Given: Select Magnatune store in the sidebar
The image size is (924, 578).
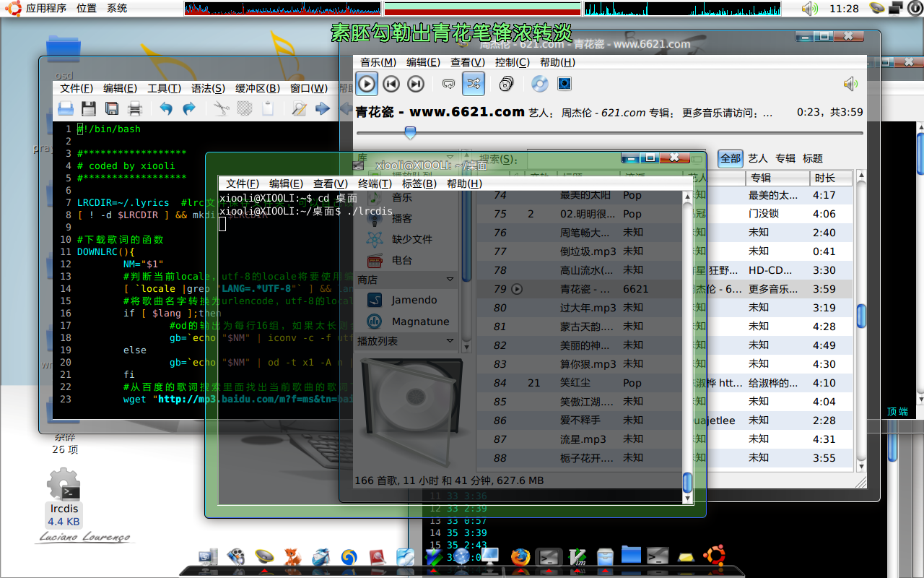Looking at the screenshot, I should (x=419, y=322).
